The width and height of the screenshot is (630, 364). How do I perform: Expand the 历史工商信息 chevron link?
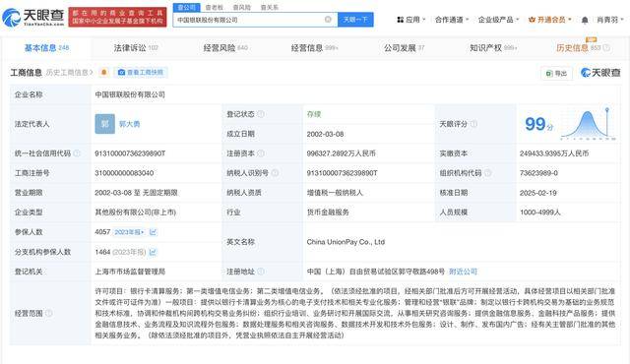click(x=70, y=72)
